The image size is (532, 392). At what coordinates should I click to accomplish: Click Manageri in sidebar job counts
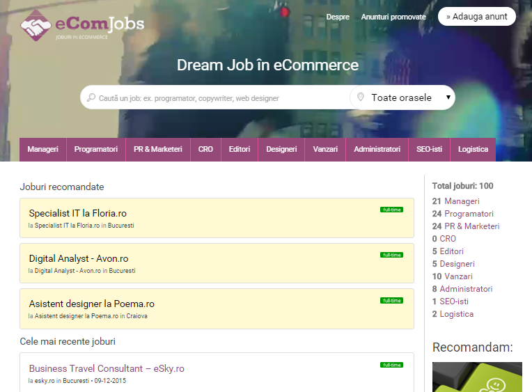(x=462, y=201)
